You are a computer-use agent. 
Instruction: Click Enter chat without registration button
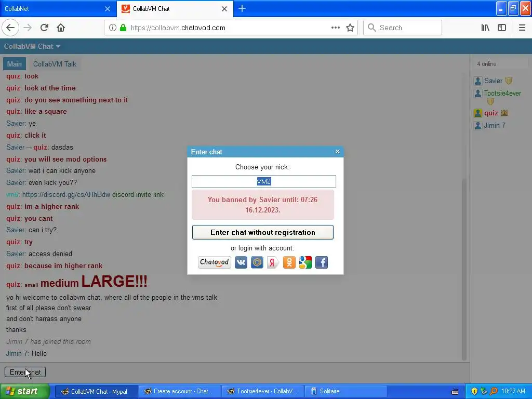(x=262, y=232)
